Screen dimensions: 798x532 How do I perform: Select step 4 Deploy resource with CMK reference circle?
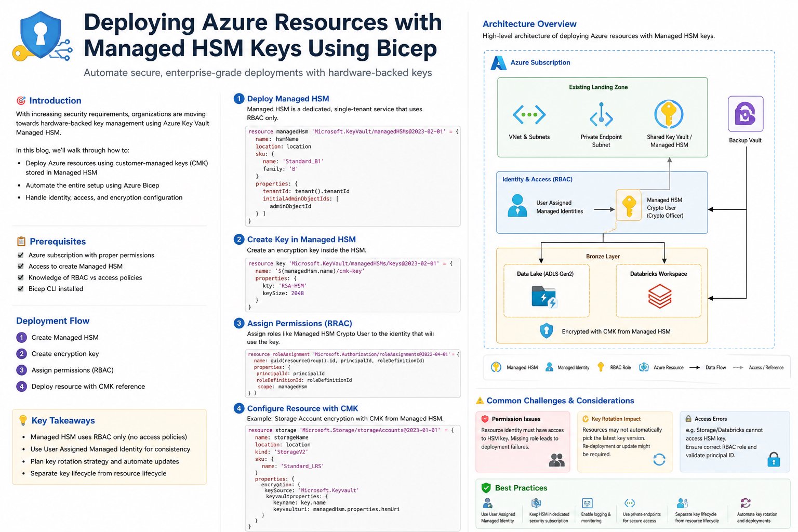click(21, 387)
